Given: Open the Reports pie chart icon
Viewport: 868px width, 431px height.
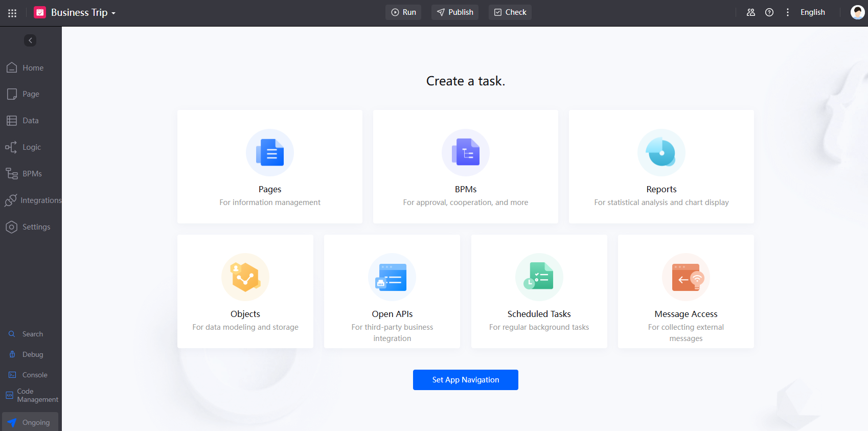Looking at the screenshot, I should 661,152.
